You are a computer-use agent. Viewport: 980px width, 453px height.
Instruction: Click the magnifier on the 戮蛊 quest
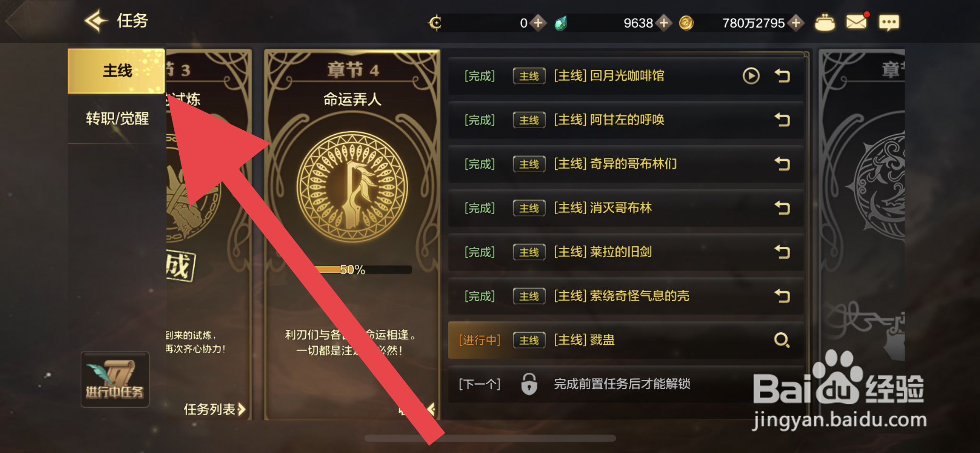coord(782,340)
